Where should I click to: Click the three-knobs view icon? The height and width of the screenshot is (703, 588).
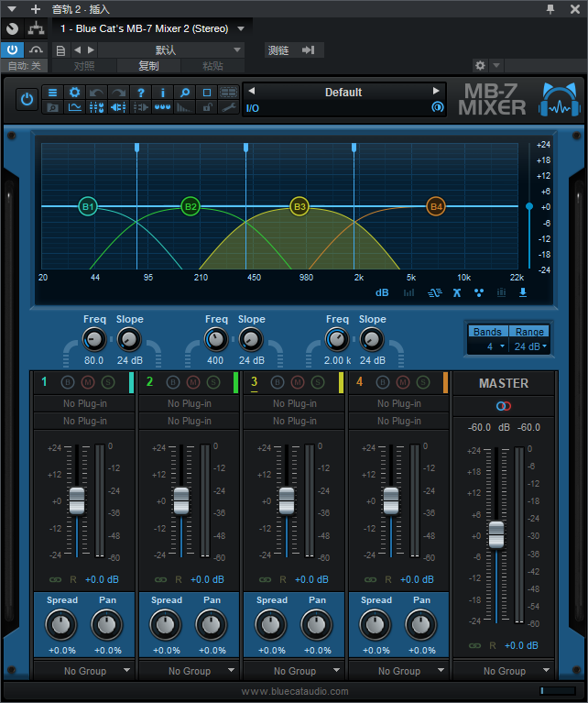163,107
